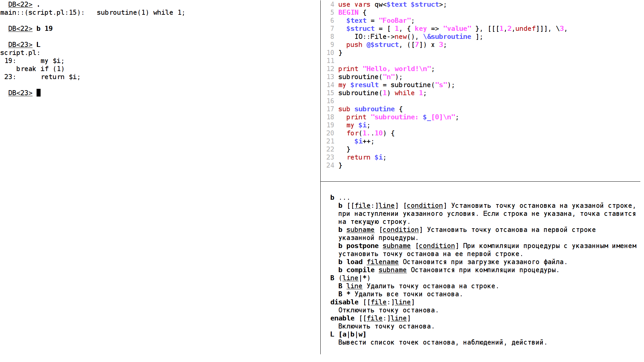Select the 'b 19' command in debugger history

45,28
